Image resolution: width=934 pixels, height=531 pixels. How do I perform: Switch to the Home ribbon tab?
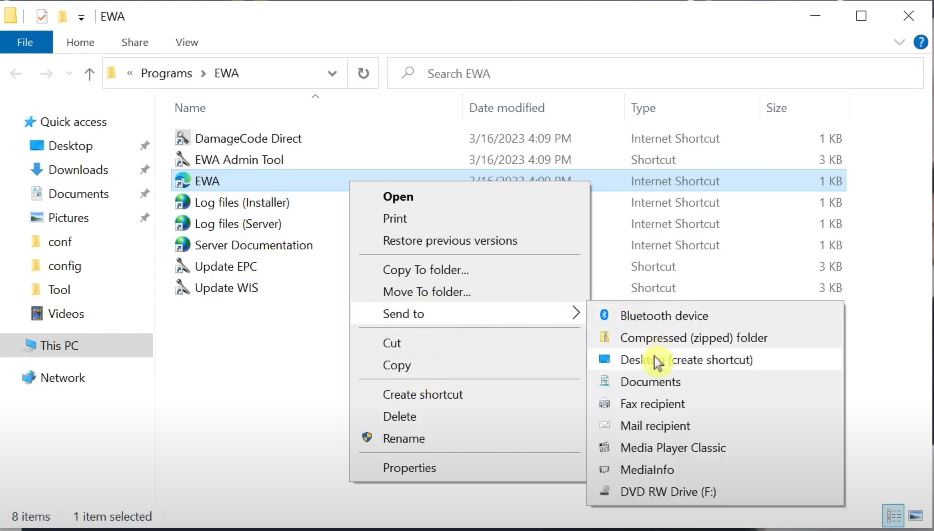80,42
